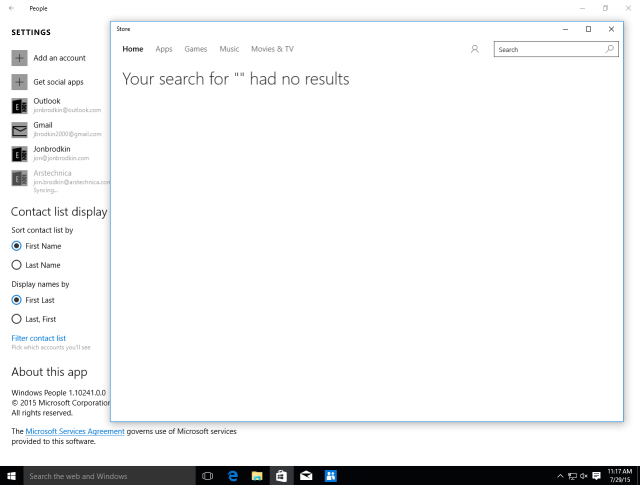Screen dimensions: 640x485
Task: Switch to Store Music tab
Action: [x=229, y=49]
